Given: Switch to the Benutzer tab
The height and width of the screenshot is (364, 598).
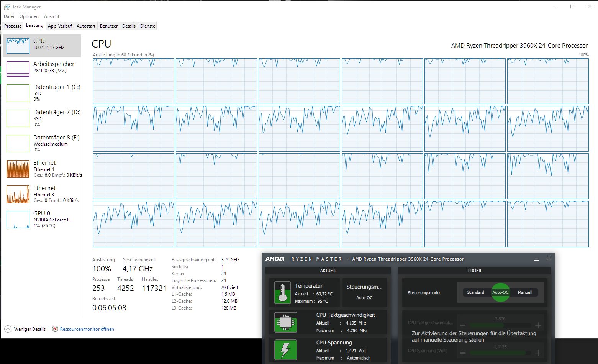Looking at the screenshot, I should [109, 26].
